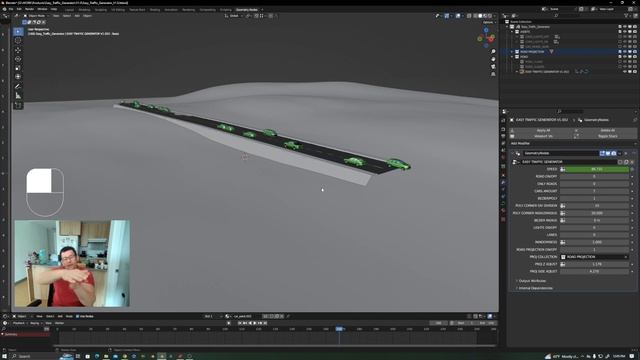The width and height of the screenshot is (640, 360).
Task: Toggle visibility eye of ROAD PROJECTION collection
Action: (x=624, y=52)
